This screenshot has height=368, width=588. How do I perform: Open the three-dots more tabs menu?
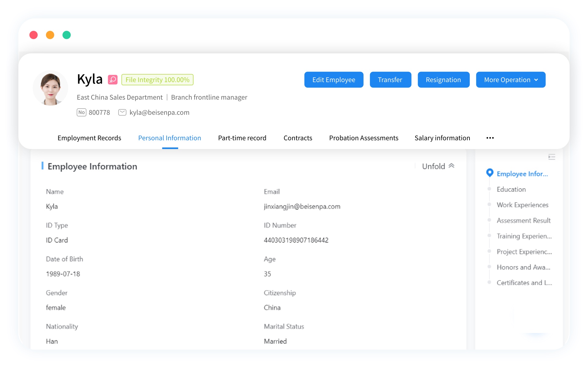click(490, 138)
